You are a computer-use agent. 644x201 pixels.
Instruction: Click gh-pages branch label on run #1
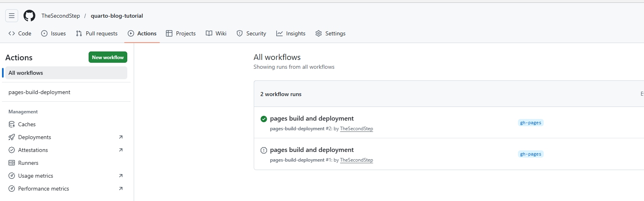[x=530, y=154]
